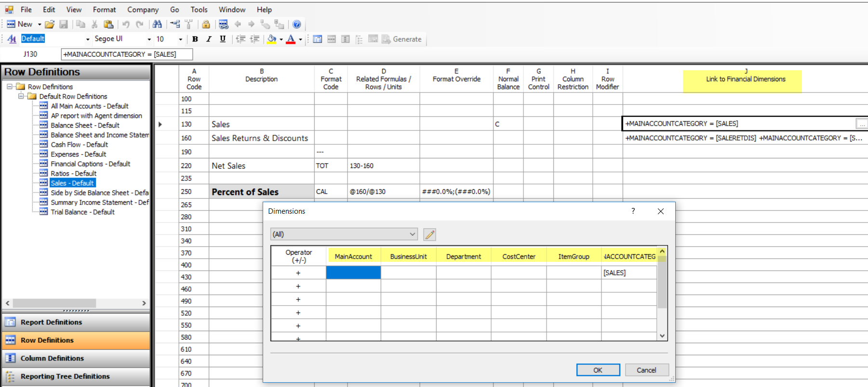868x387 pixels.
Task: Click the report definition icon left of Generate
Action: 318,39
